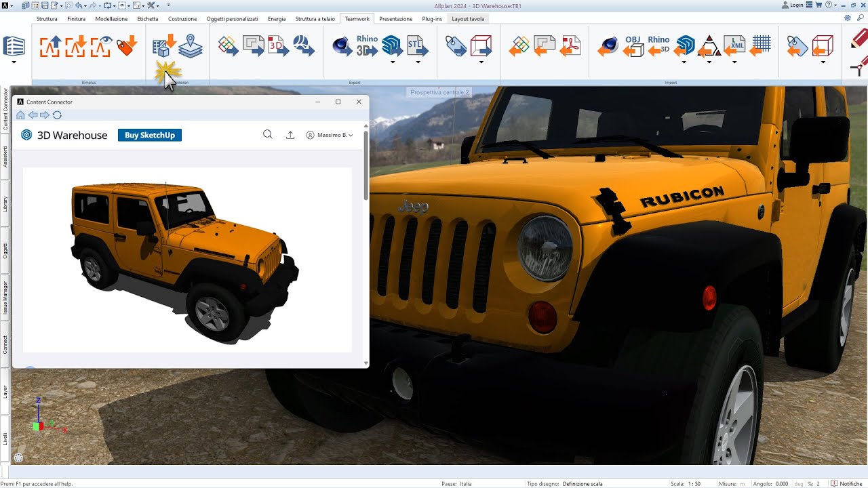Click the Prospettiva centrale 2 viewport label
Image resolution: width=868 pixels, height=488 pixels.
point(439,92)
